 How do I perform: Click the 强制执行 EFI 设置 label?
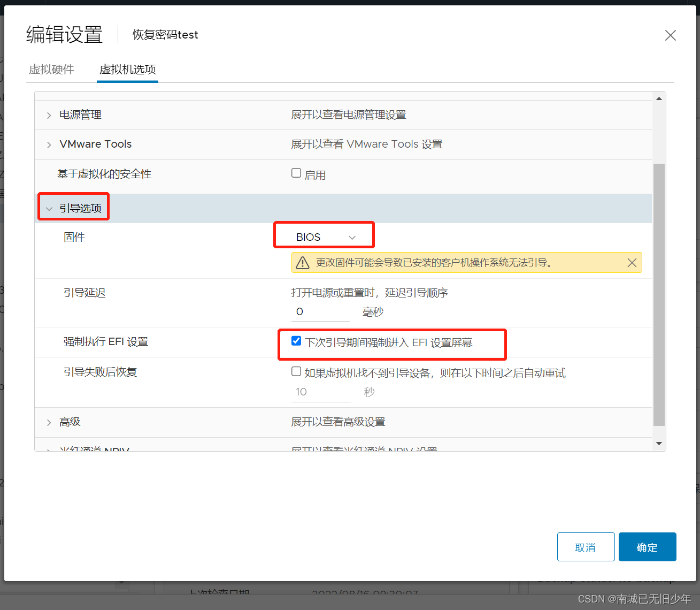[x=106, y=341]
